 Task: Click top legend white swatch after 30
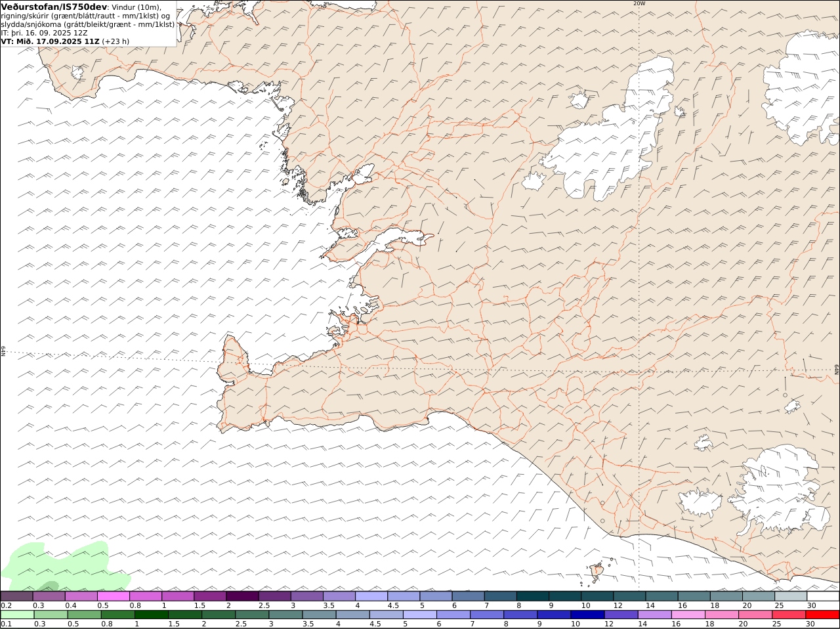(823, 596)
